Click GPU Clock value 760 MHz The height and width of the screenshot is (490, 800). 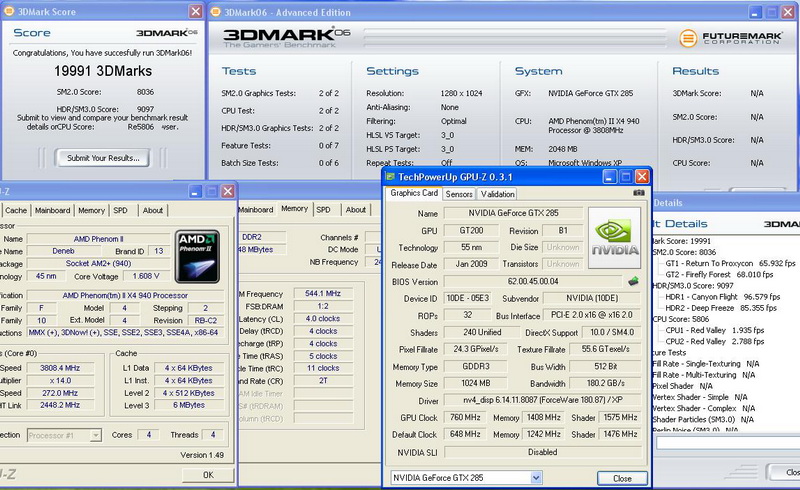click(465, 418)
